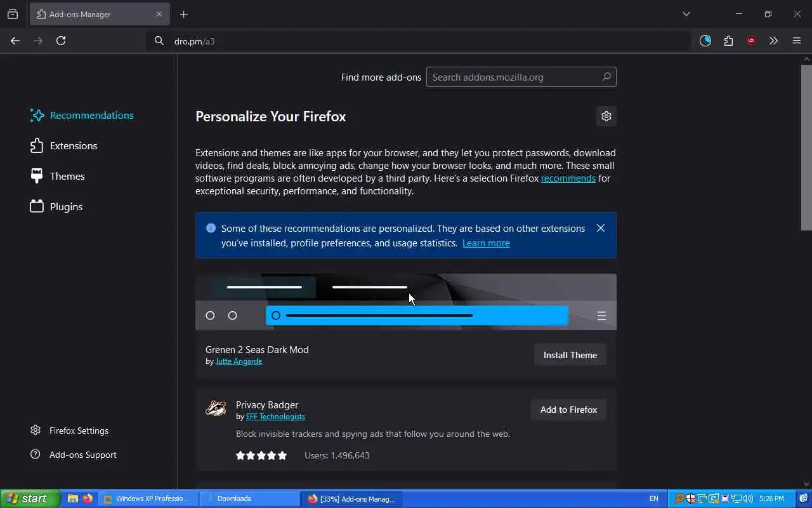Open the uBlock Origin toolbar icon
The height and width of the screenshot is (508, 812).
[x=751, y=41]
